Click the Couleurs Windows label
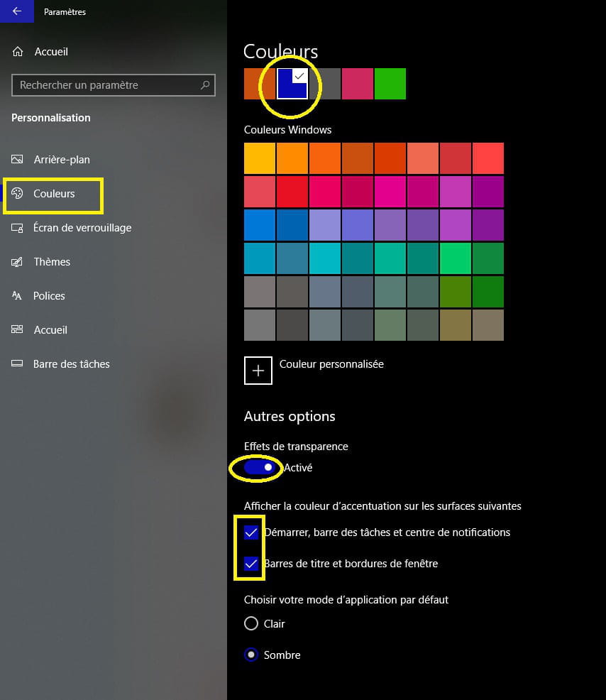Image resolution: width=606 pixels, height=700 pixels. click(288, 130)
